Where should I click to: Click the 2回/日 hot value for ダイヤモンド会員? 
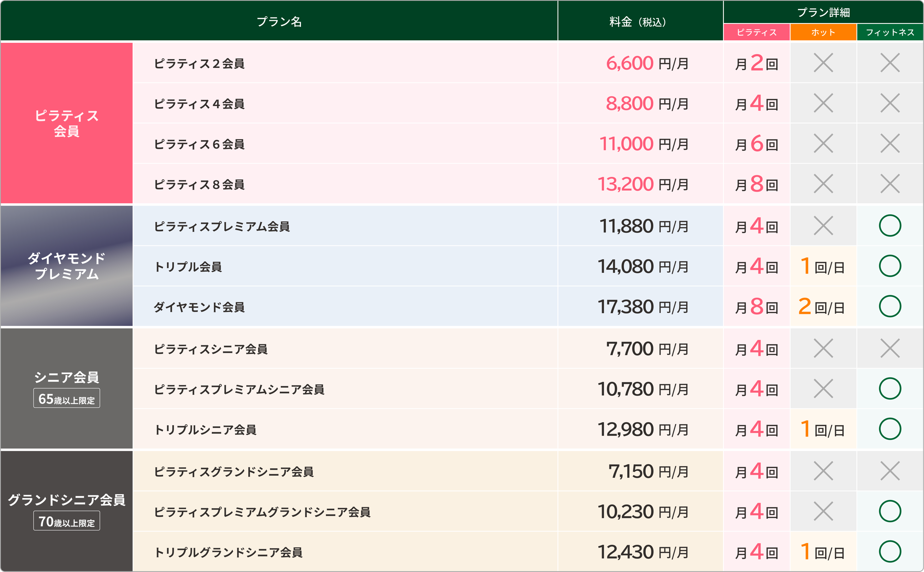pos(821,307)
